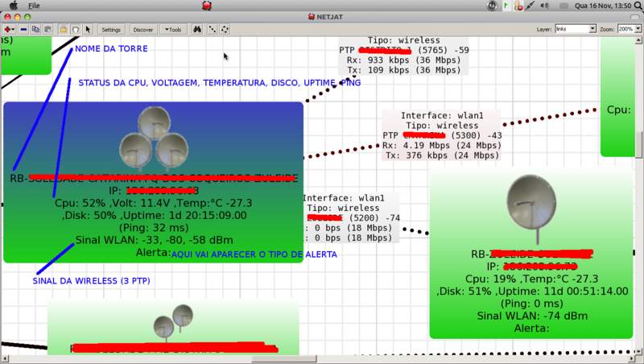Image resolution: width=644 pixels, height=364 pixels.
Task: Click the volume speaker icon
Action: click(545, 6)
